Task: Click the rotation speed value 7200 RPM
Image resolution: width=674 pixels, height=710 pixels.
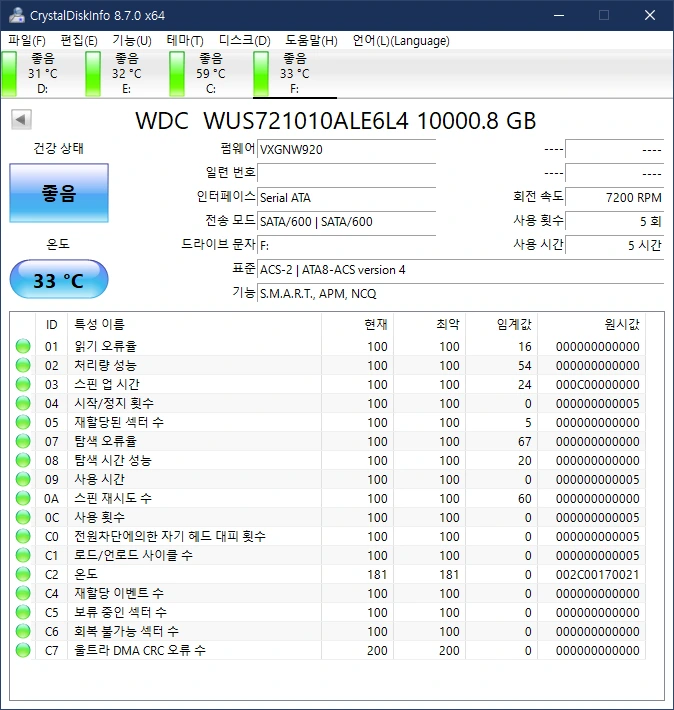Action: coord(615,197)
